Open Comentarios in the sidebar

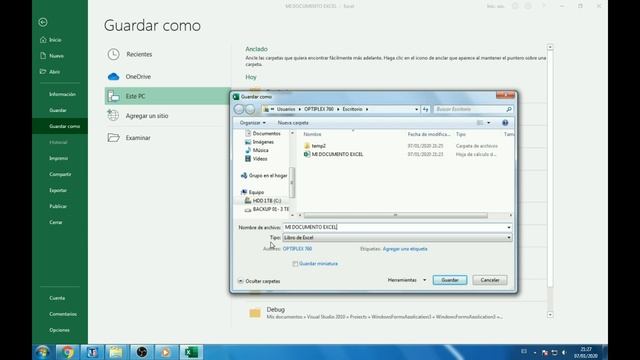pyautogui.click(x=63, y=314)
